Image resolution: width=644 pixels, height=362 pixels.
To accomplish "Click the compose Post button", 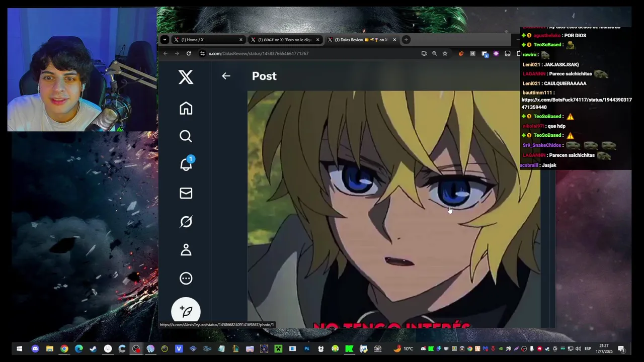I will [186, 311].
